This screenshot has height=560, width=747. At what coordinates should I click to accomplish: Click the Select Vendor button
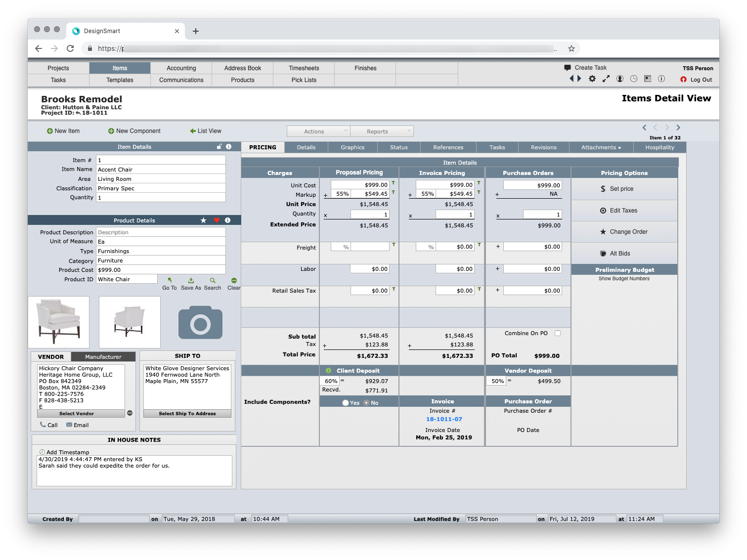click(x=81, y=414)
